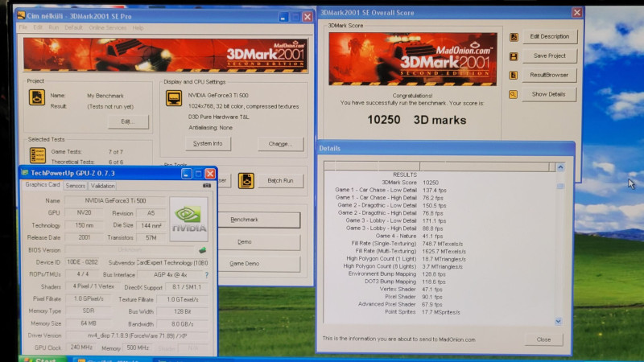Image resolution: width=644 pixels, height=362 pixels.
Task: Click the Demo button
Action: 258,242
